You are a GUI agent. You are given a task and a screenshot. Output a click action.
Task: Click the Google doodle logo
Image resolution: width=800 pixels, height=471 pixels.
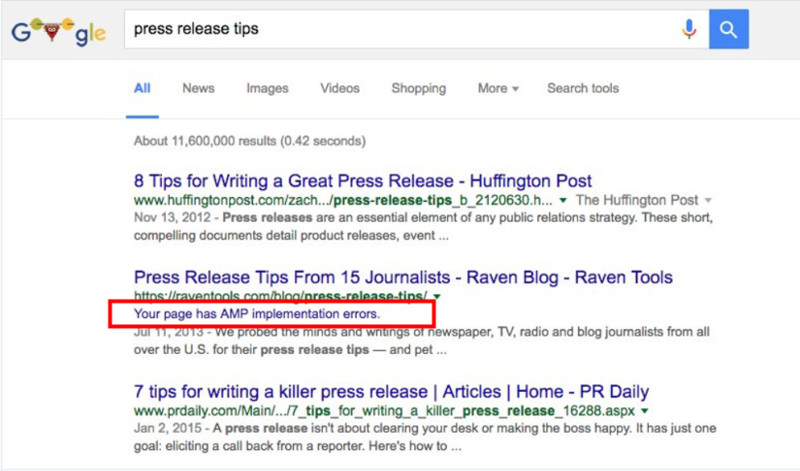59,30
